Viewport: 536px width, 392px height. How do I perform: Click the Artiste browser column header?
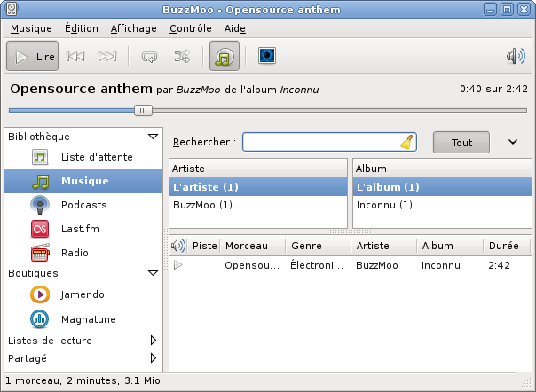(258, 169)
